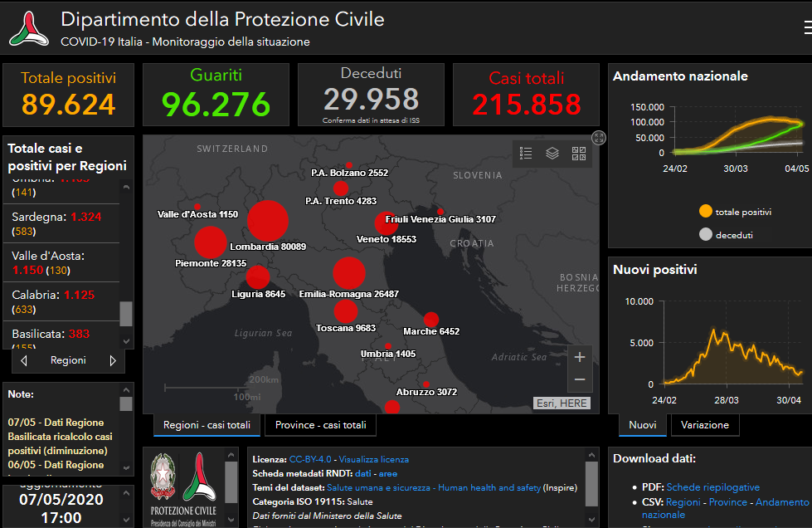Image resolution: width=812 pixels, height=528 pixels.
Task: Open the hamburger menu in header
Action: pos(807,27)
